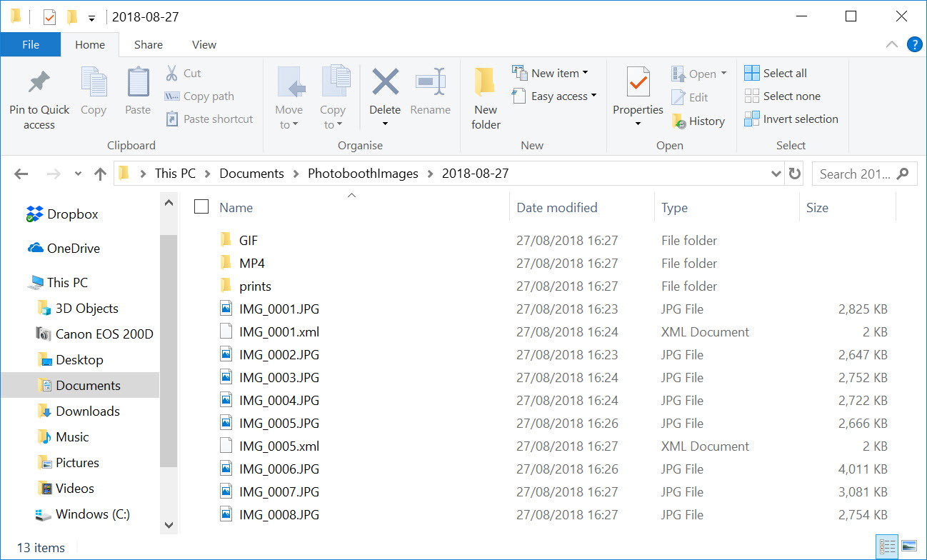Click the Copy path command

199,96
